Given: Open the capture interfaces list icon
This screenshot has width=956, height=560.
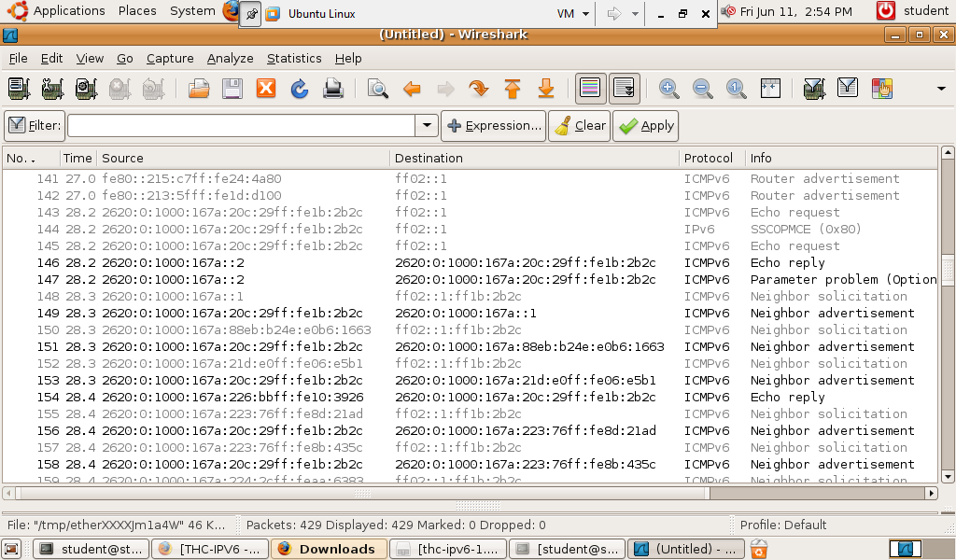Looking at the screenshot, I should (19, 89).
